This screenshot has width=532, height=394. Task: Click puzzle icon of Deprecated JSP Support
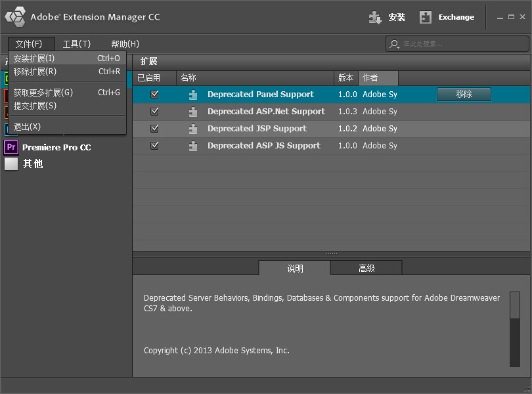coord(193,129)
